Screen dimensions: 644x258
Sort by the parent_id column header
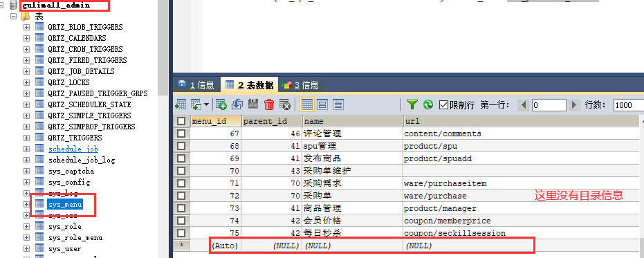(x=271, y=121)
